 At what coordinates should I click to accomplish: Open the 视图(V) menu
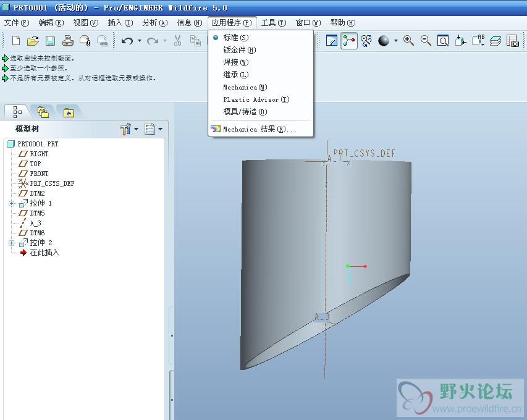(86, 23)
